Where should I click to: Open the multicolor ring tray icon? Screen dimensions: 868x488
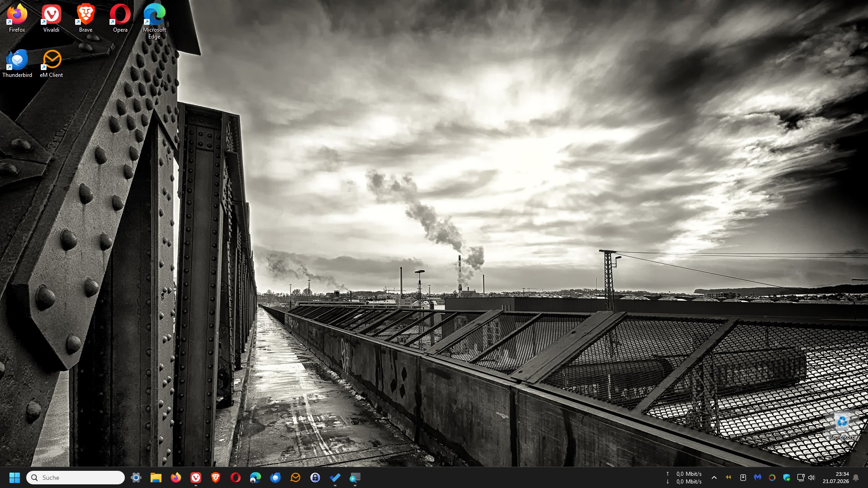(x=772, y=478)
